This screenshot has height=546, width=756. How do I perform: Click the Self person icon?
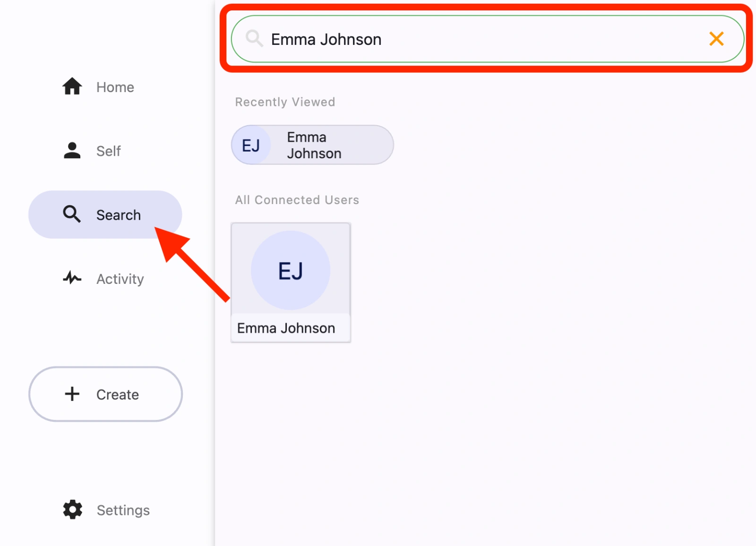72,151
